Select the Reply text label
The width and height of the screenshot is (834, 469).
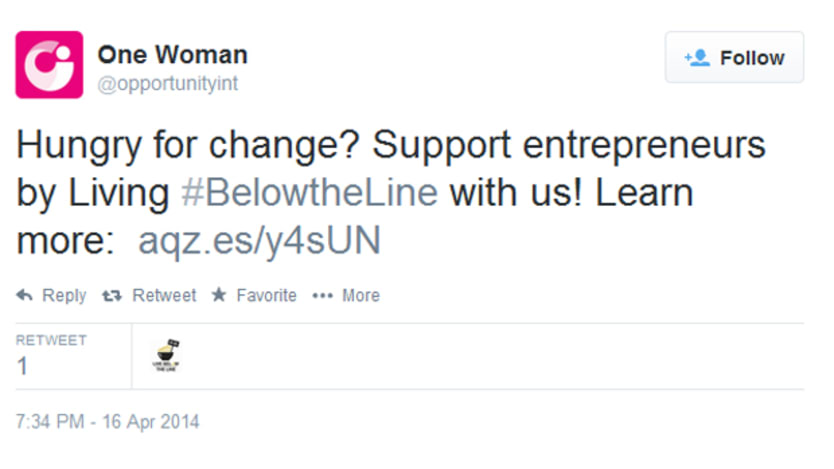click(x=64, y=296)
